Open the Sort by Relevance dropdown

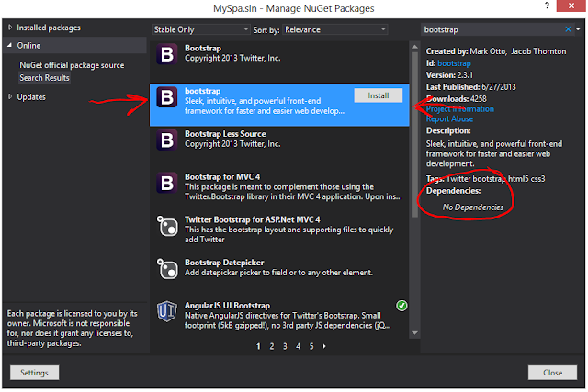[x=335, y=29]
